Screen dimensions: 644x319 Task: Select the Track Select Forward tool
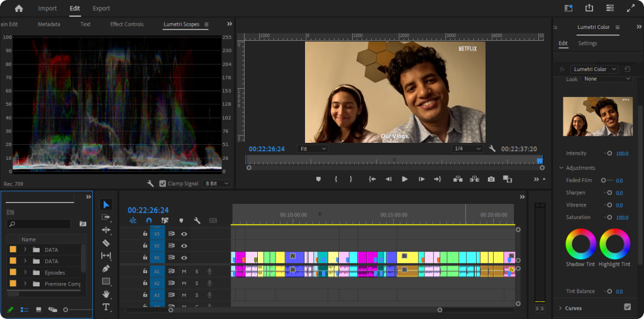point(106,217)
